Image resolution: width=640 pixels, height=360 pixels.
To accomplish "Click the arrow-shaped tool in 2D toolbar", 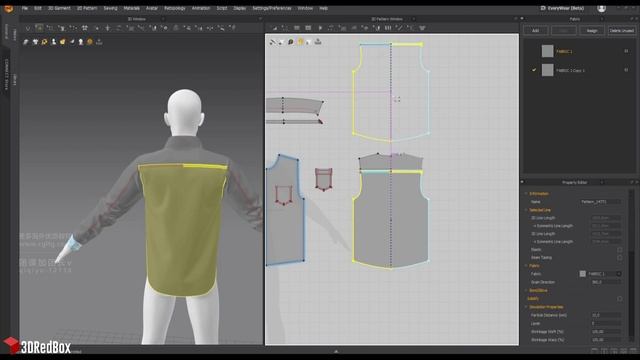I will [320, 28].
